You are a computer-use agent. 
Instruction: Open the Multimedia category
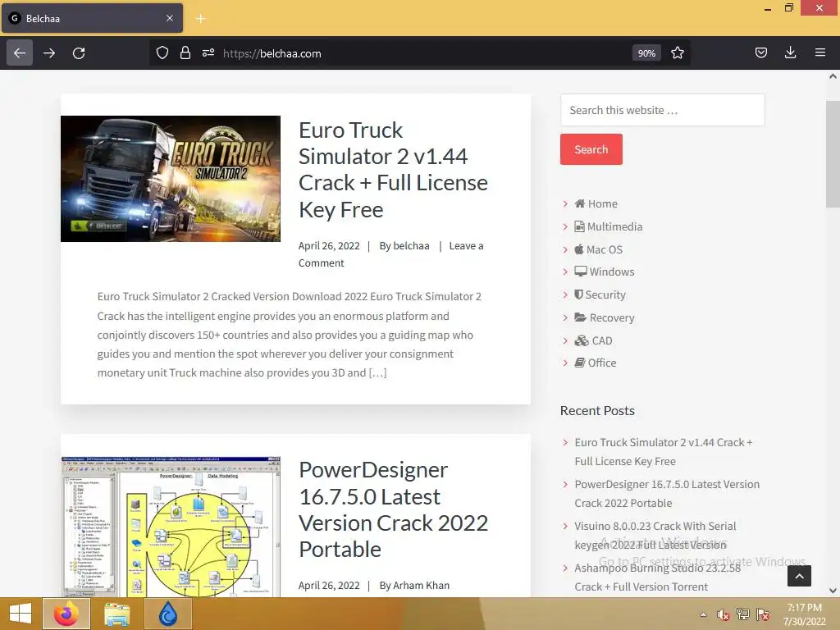coord(614,226)
